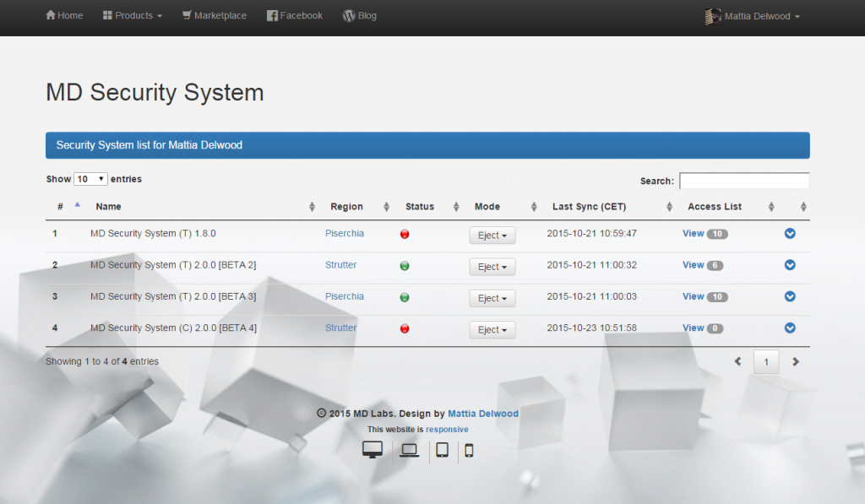Click the last sync time 2015-10-21 11:00:03
This screenshot has width=865, height=504.
pos(591,296)
